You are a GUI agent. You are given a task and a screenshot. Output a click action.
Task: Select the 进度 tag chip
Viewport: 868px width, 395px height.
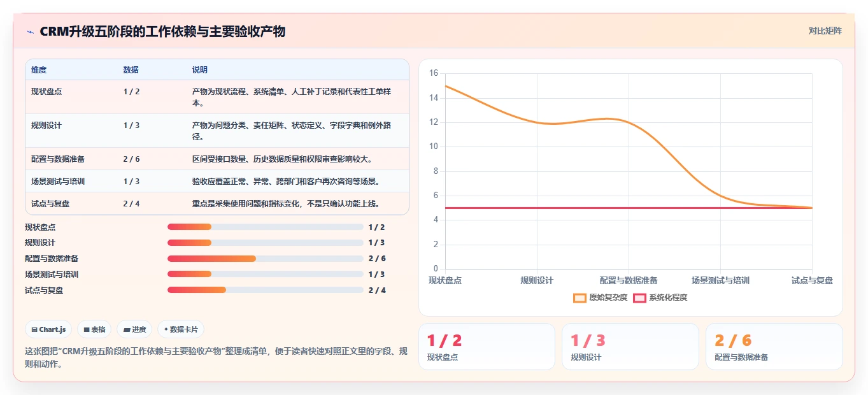[x=134, y=329]
